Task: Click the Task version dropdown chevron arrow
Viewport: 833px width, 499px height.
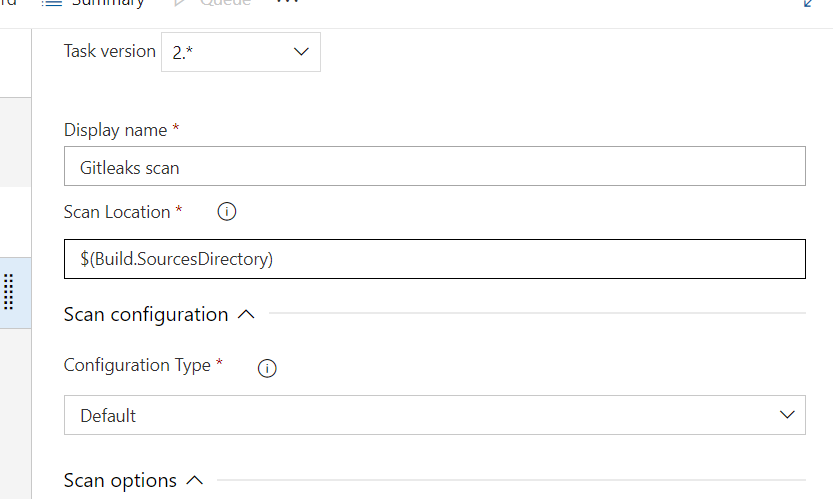Action: (x=301, y=52)
